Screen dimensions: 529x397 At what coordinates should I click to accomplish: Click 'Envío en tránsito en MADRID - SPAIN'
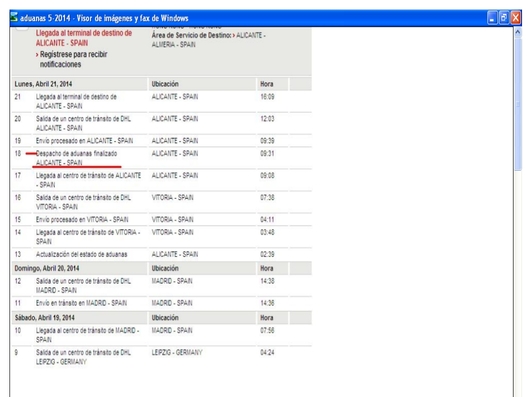click(x=81, y=303)
